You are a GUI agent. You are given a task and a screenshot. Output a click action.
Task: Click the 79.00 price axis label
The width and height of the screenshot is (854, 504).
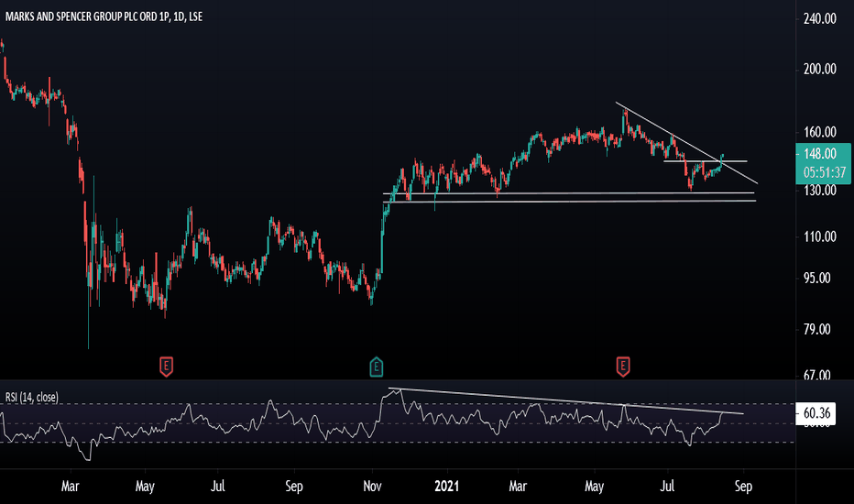coord(817,329)
